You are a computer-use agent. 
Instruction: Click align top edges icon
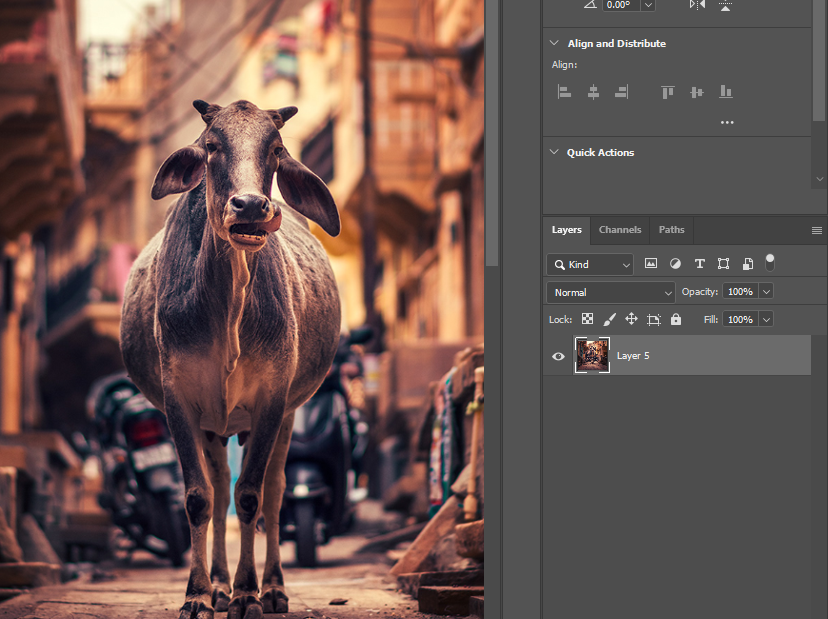click(x=667, y=92)
